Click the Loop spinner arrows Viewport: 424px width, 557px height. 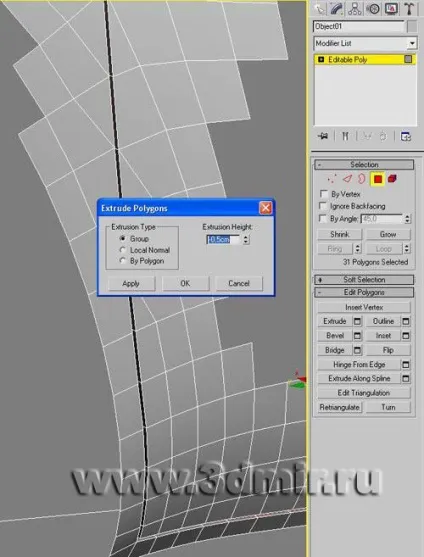pos(407,249)
